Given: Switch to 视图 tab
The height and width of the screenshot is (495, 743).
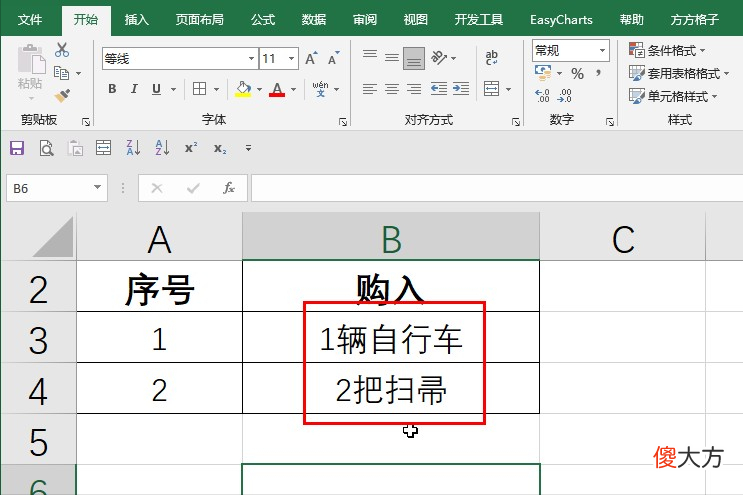Looking at the screenshot, I should click(416, 19).
